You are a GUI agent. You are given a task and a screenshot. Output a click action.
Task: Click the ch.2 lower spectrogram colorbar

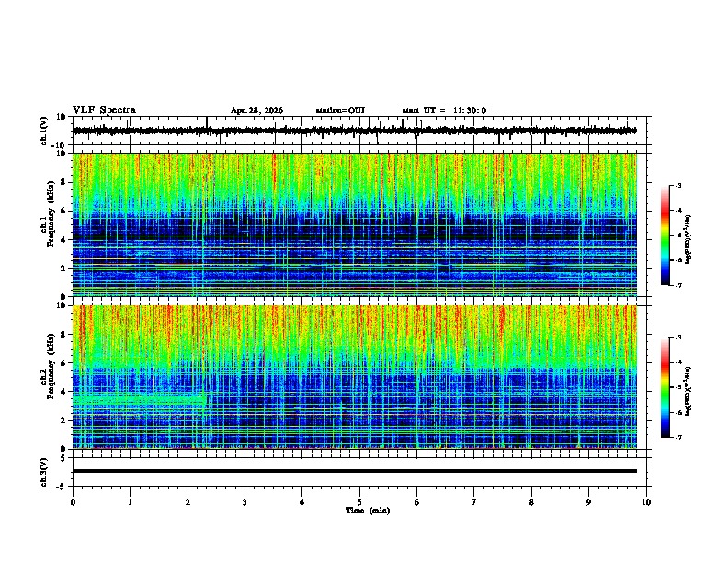tap(665, 387)
